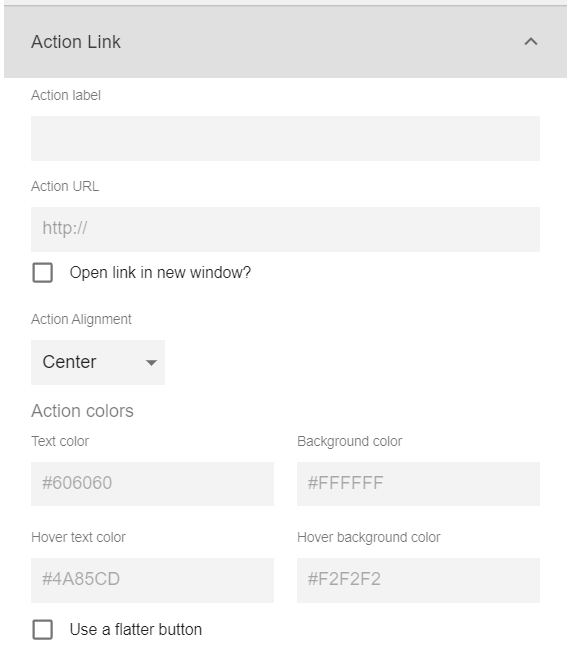
Task: Click the "Action colors" subheading
Action: pyautogui.click(x=82, y=411)
